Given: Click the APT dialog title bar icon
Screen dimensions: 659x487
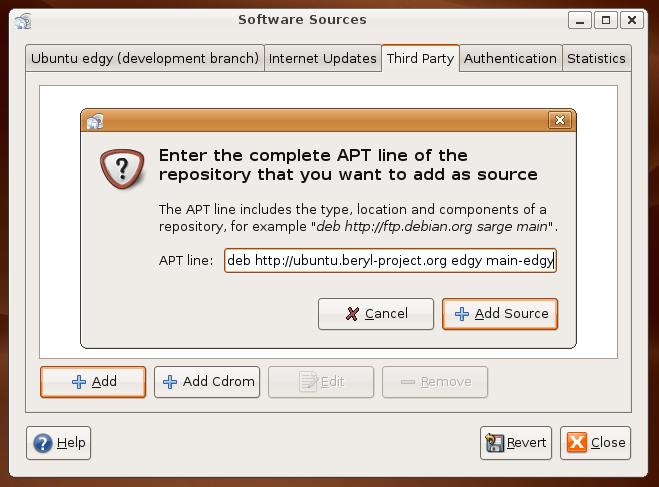Looking at the screenshot, I should [x=95, y=121].
